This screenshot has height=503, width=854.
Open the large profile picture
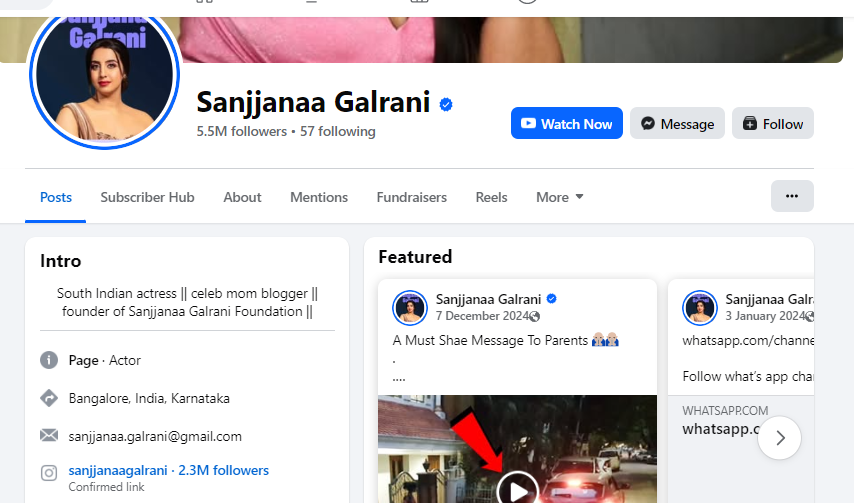pyautogui.click(x=104, y=75)
